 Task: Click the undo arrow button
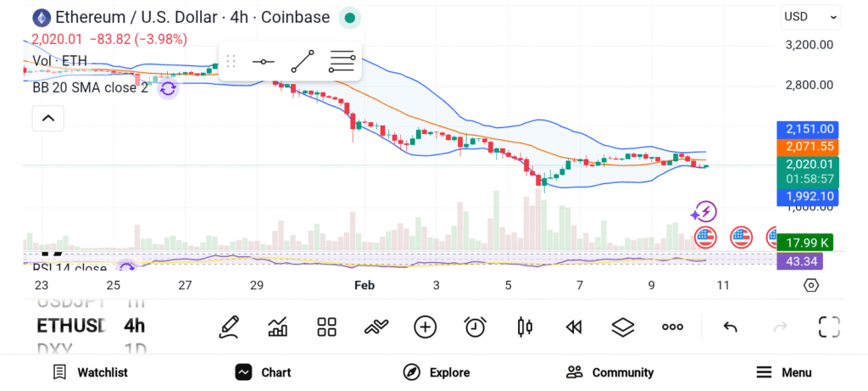(730, 327)
